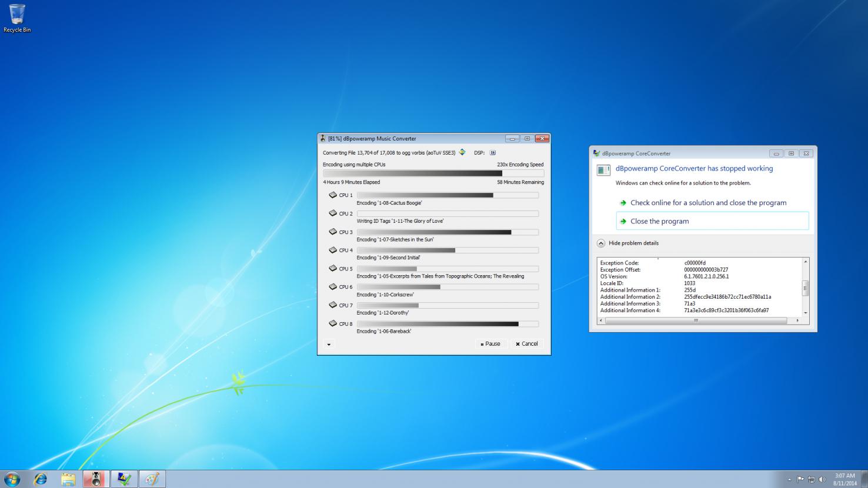Choose 'Check online for a solution and close the program'
868x488 pixels.
pyautogui.click(x=708, y=203)
